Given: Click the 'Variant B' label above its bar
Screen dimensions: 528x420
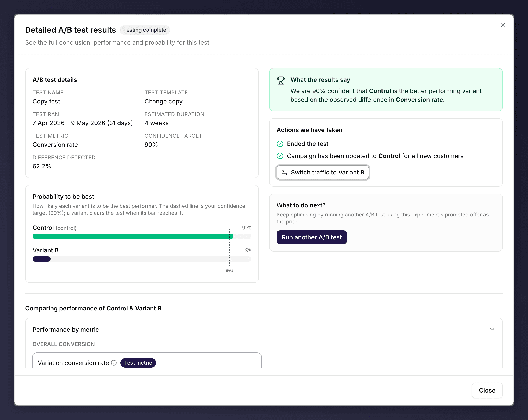Looking at the screenshot, I should coord(45,250).
